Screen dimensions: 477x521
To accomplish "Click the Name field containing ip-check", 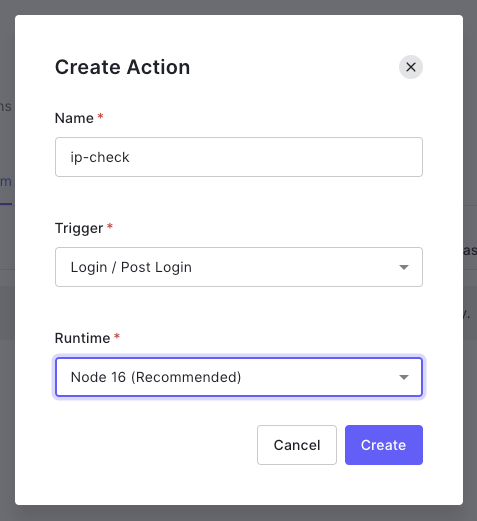I will [239, 157].
